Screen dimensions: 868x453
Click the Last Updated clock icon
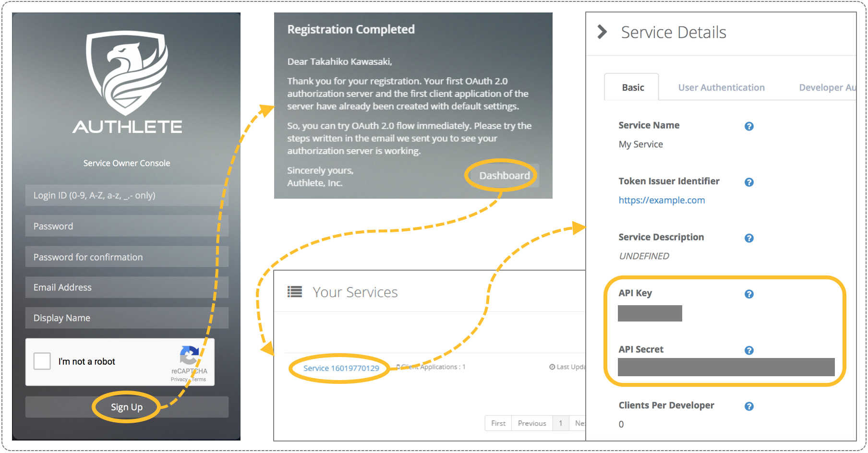pos(552,367)
